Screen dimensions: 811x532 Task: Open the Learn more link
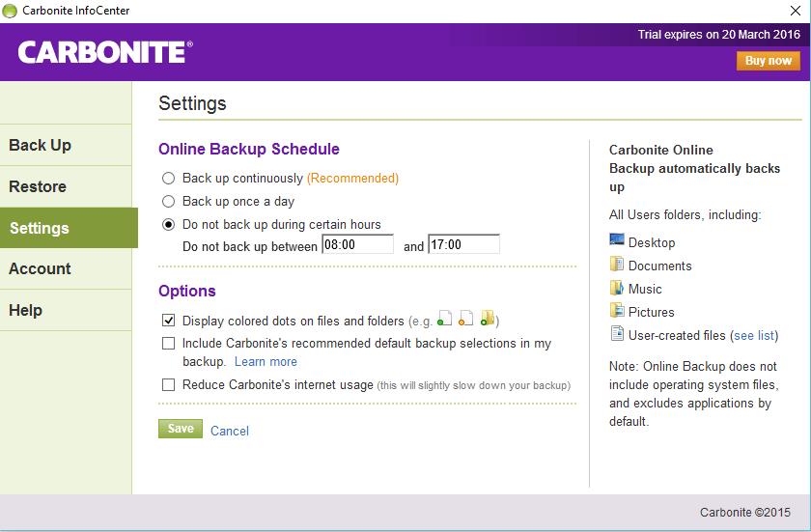click(266, 361)
